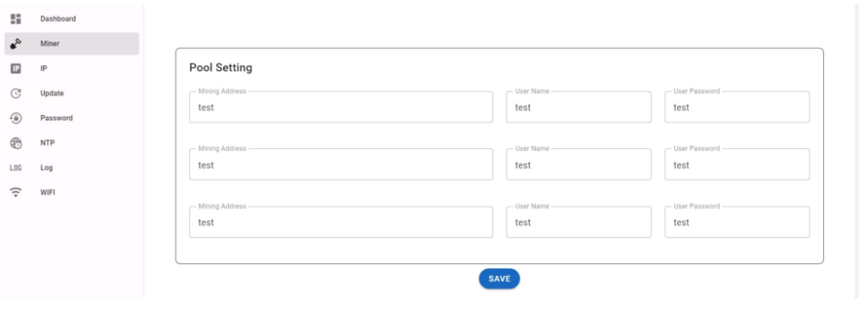The image size is (868, 309).
Task: Save the pool settings
Action: pyautogui.click(x=498, y=279)
